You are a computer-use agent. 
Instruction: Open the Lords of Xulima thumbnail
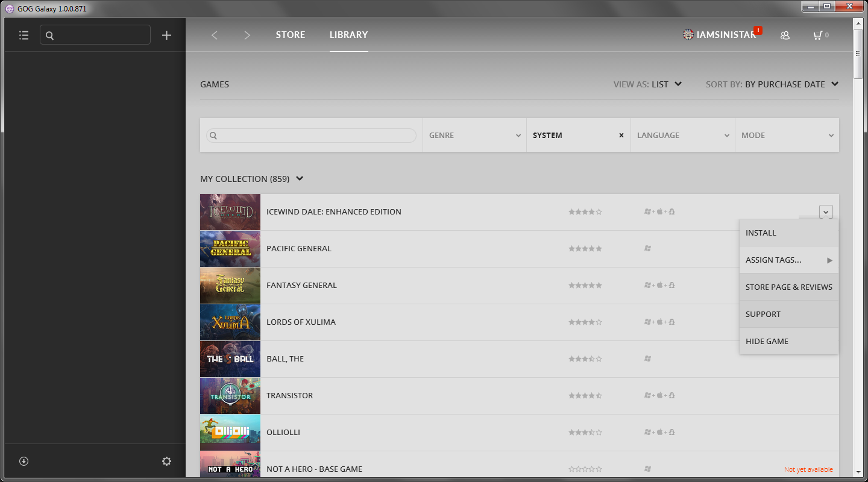pos(230,322)
